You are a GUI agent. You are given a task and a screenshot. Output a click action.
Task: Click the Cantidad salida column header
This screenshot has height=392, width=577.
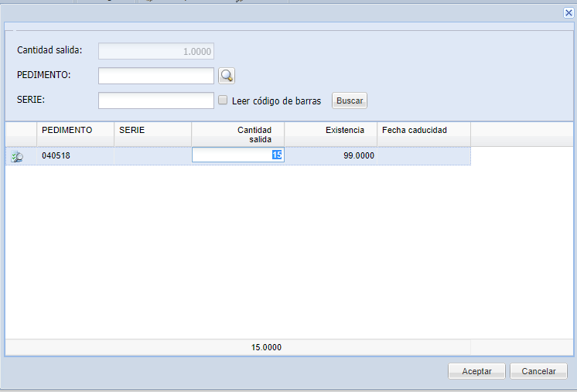pos(237,134)
